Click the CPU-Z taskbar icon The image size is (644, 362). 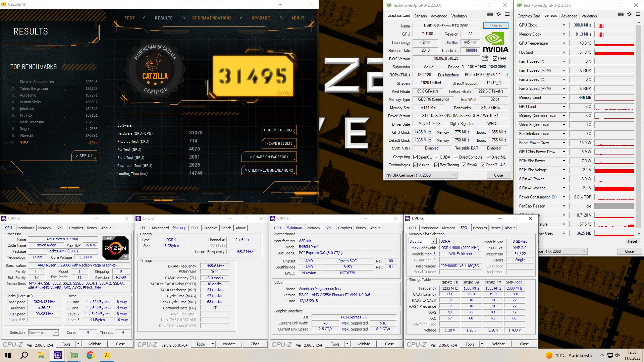point(58,355)
